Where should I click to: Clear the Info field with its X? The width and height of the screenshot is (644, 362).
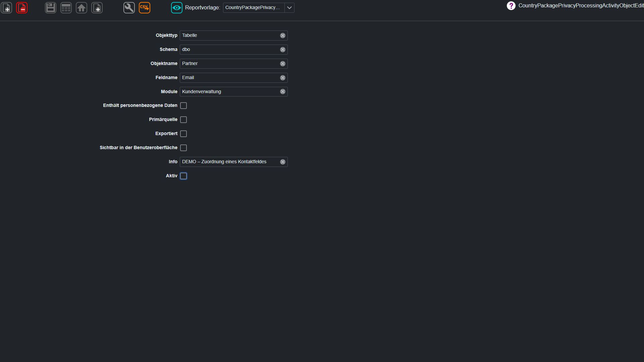283,162
